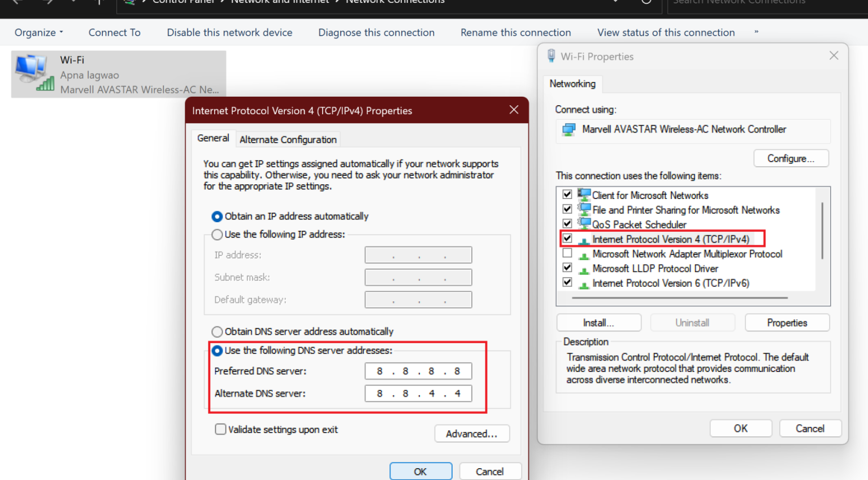Click the QoS Packet Scheduler icon
Image resolution: width=868 pixels, height=480 pixels.
[x=584, y=224]
